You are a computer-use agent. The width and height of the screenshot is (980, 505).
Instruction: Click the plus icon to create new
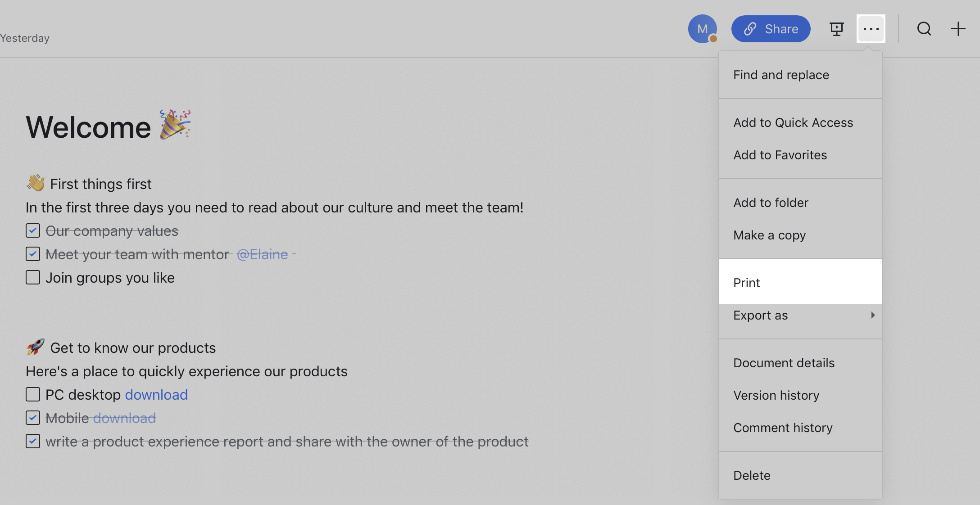coord(958,29)
